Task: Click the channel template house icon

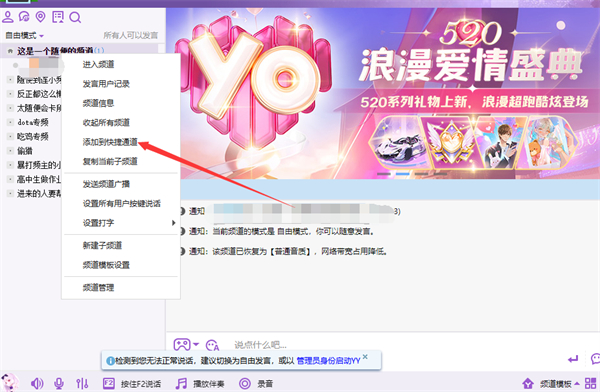Action: point(528,383)
